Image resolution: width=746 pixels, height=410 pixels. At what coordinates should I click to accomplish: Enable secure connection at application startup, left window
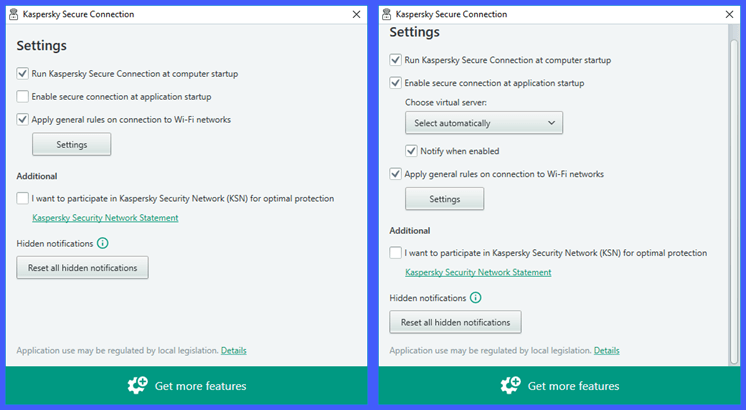[22, 97]
